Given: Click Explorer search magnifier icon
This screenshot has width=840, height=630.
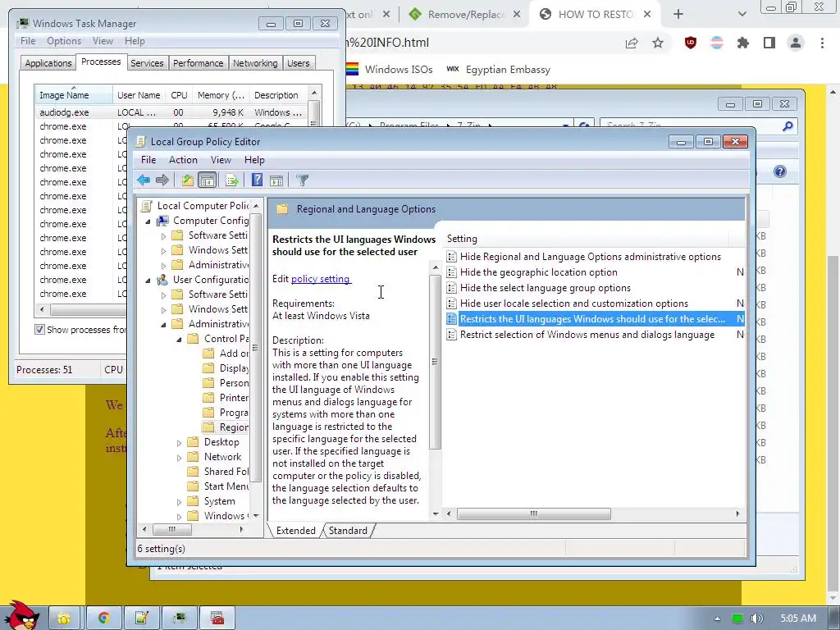Looking at the screenshot, I should [x=787, y=126].
